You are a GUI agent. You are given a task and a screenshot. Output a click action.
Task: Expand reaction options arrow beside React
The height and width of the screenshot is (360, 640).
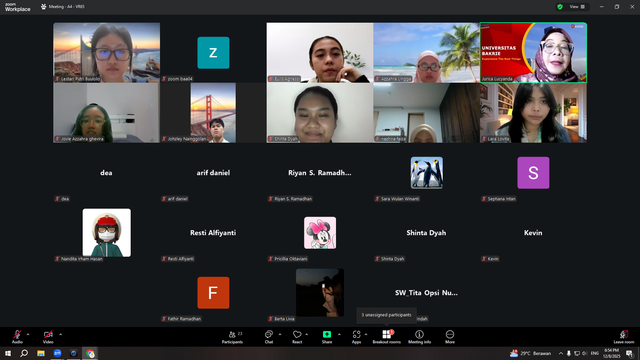(x=307, y=334)
